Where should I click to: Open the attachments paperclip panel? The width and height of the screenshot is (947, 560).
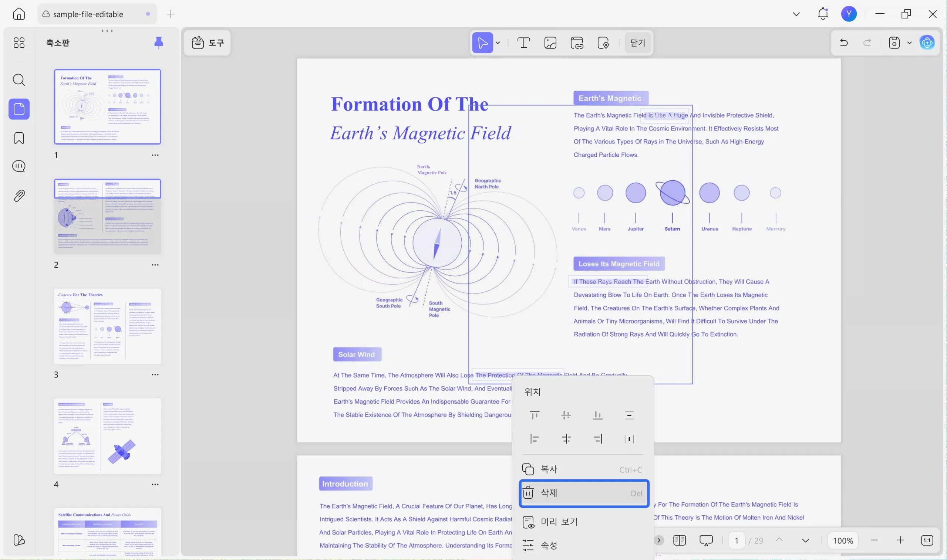(19, 196)
